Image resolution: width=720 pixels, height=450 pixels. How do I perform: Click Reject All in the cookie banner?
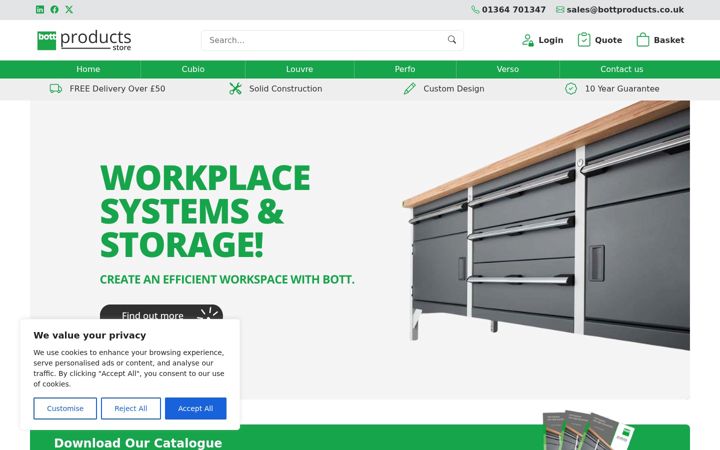coord(131,408)
